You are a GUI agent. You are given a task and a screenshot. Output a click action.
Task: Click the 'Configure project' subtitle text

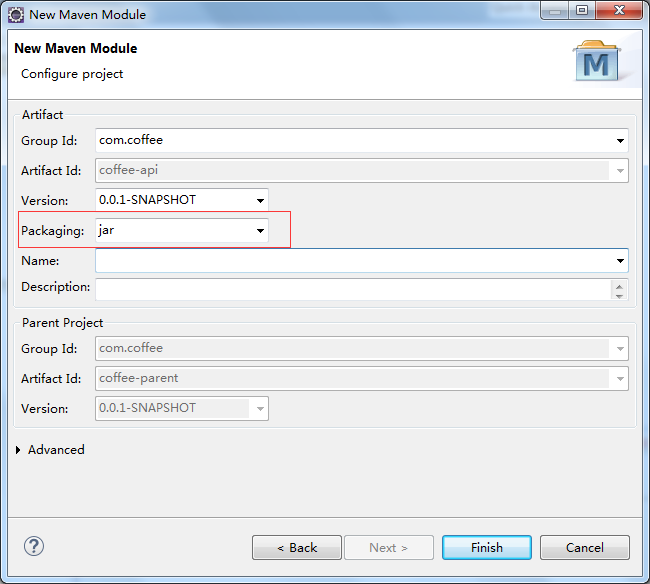[72, 74]
